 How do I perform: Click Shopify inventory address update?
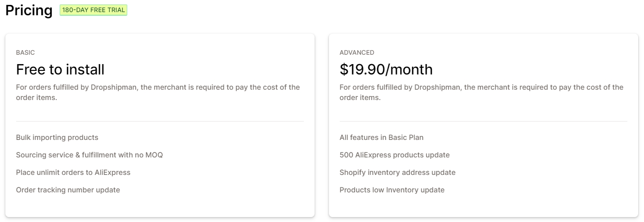[397, 172]
